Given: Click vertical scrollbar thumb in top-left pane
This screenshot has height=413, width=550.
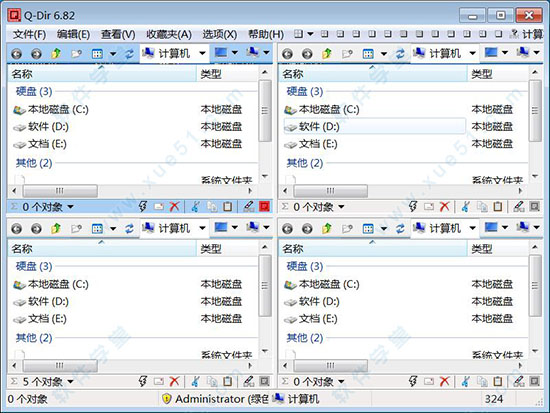Looking at the screenshot, I should tap(265, 111).
